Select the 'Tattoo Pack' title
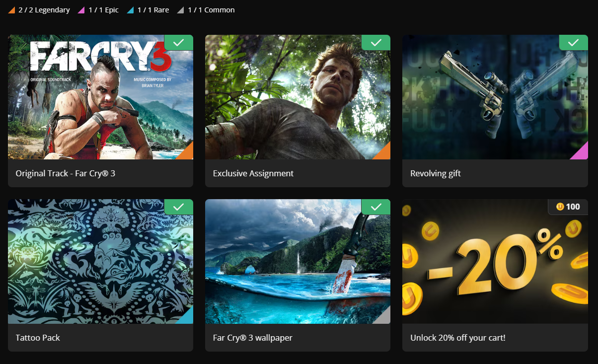 click(38, 338)
